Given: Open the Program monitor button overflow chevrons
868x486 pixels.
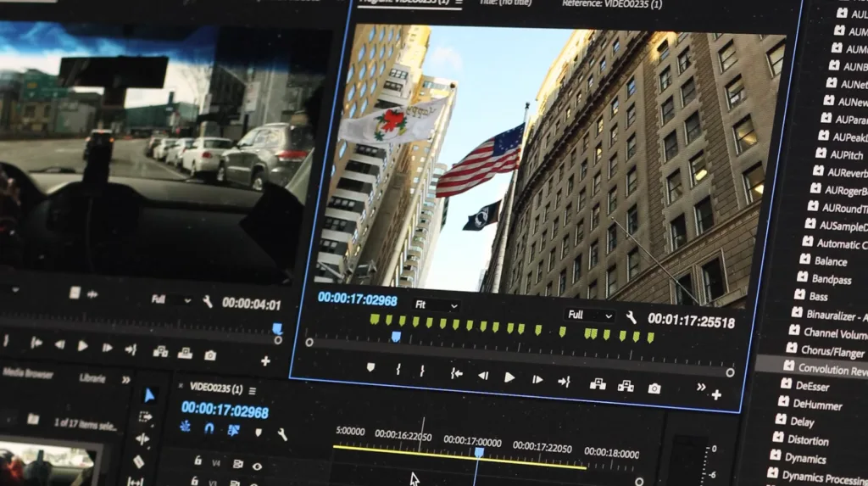Looking at the screenshot, I should (x=701, y=388).
